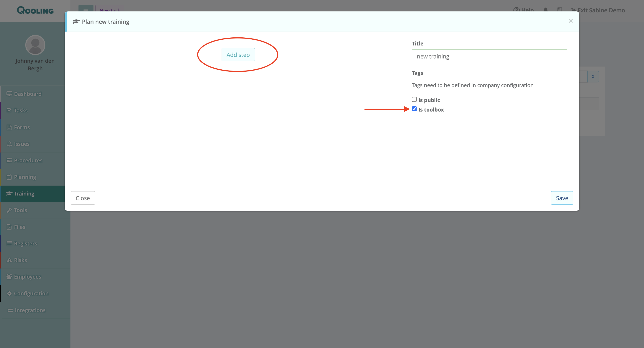The height and width of the screenshot is (348, 644).
Task: Click the Risks warning triangle icon
Action: click(x=9, y=260)
